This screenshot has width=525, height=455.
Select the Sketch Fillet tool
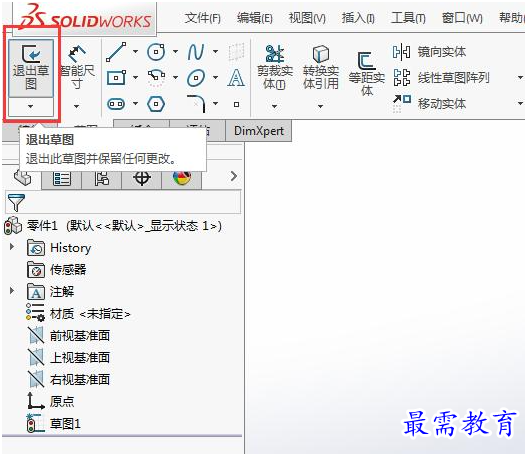coord(196,104)
